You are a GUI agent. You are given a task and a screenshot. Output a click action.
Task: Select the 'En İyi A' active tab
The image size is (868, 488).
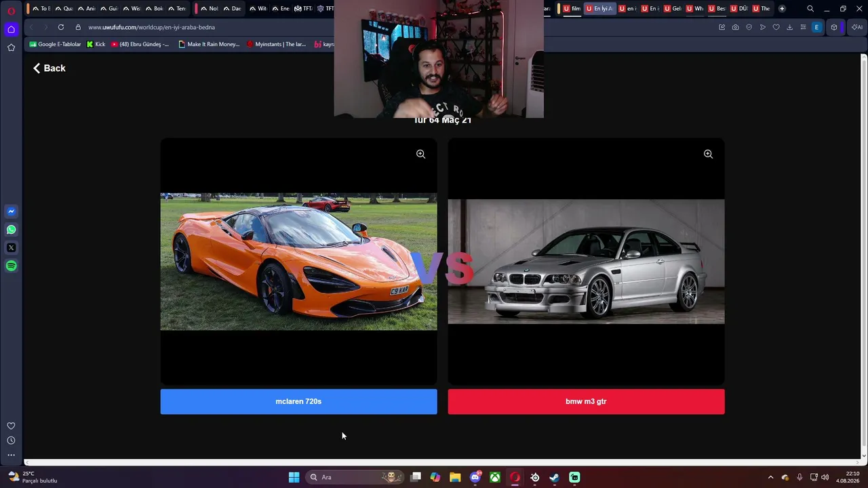[x=599, y=9]
